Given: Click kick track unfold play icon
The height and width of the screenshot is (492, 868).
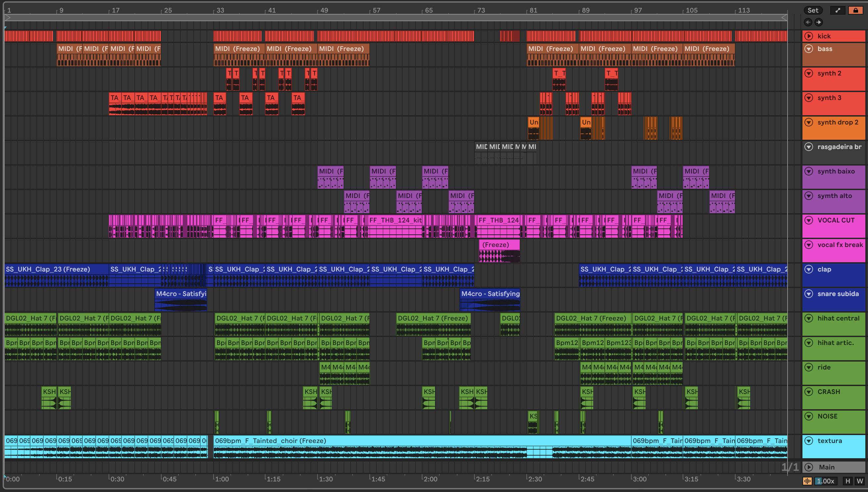Looking at the screenshot, I should click(808, 36).
